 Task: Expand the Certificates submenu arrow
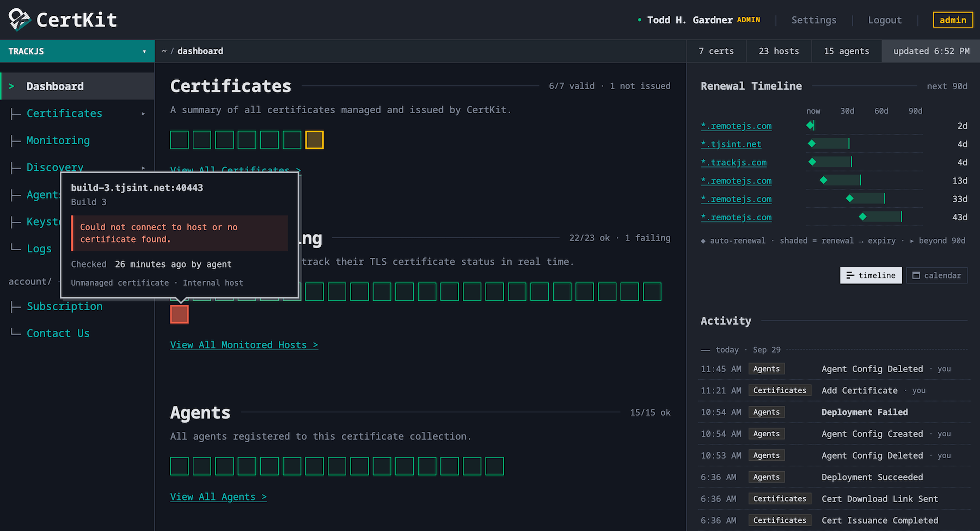coord(143,114)
